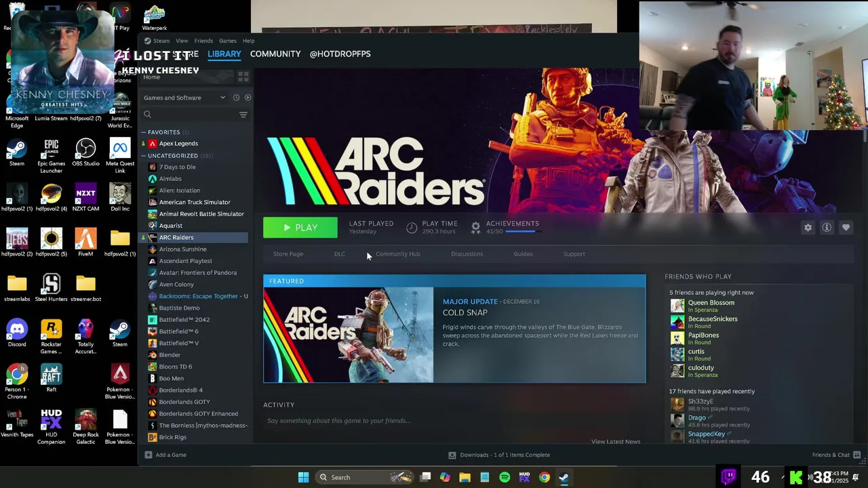Open OBS Studio desktop icon
The width and height of the screenshot is (868, 488).
pyautogui.click(x=85, y=152)
